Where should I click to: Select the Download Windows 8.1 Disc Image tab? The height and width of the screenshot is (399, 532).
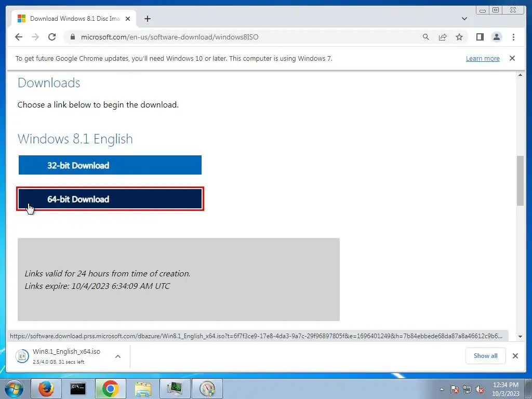coord(74,19)
